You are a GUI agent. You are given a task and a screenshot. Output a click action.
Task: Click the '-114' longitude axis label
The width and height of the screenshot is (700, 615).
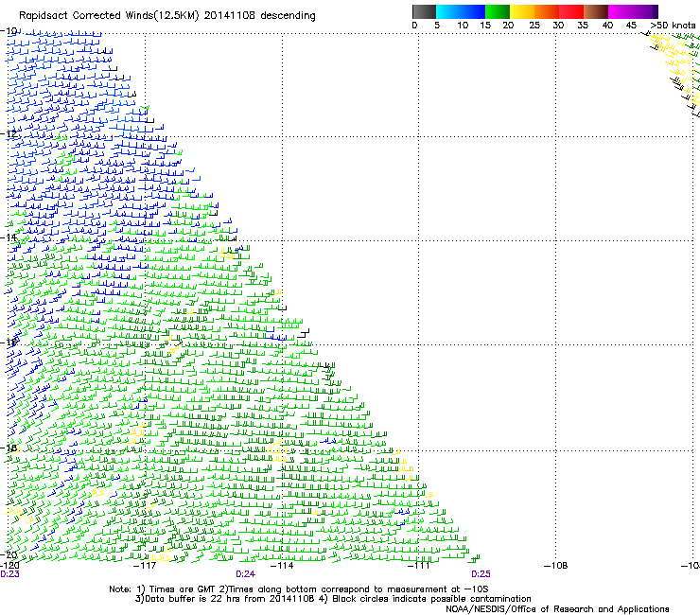(x=282, y=566)
